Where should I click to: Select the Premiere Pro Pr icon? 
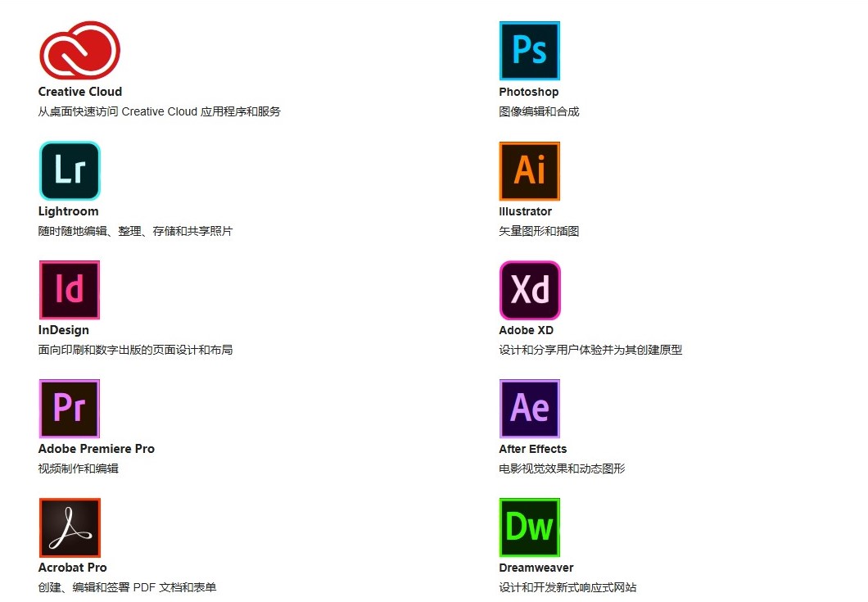pos(70,409)
